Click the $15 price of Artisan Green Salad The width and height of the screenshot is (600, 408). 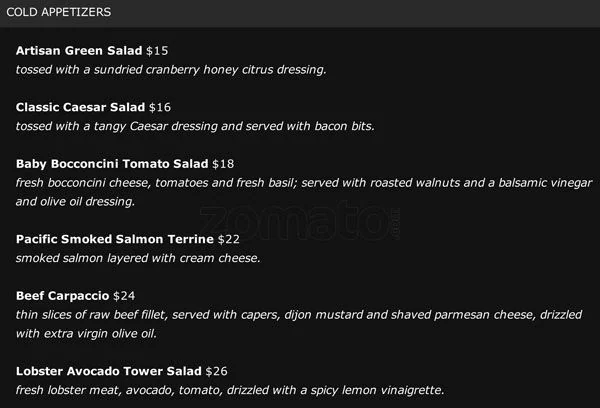tap(158, 50)
